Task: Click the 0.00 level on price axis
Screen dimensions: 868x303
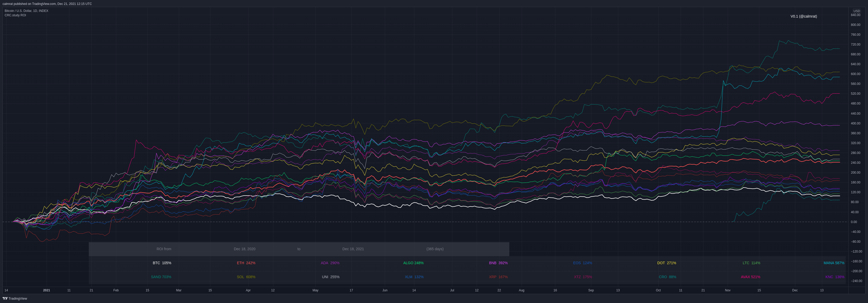Action: tap(854, 222)
